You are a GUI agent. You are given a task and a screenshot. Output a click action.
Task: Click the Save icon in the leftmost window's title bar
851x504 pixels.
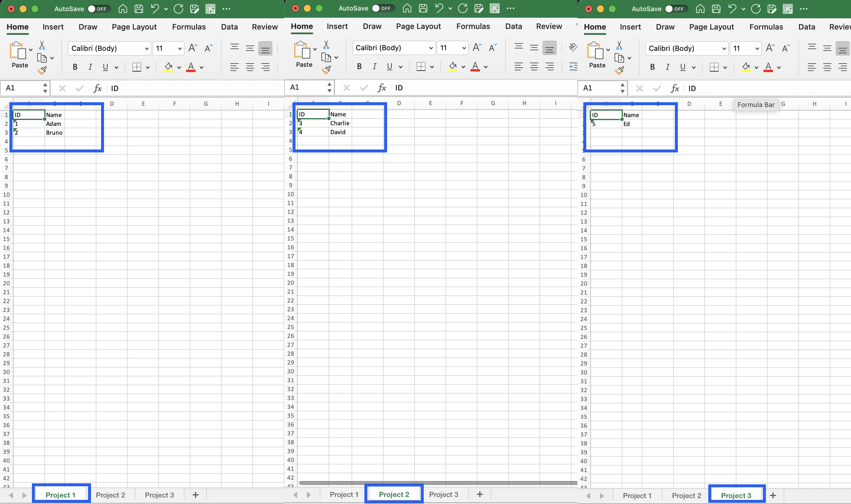(139, 9)
